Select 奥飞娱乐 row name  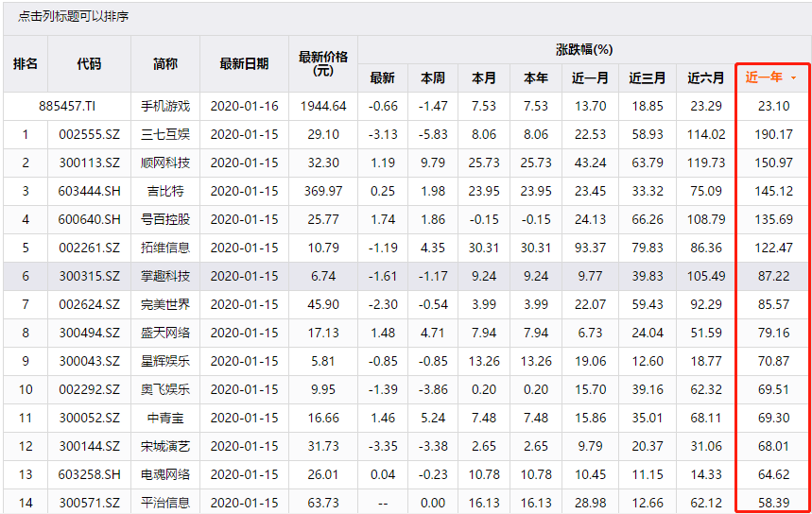[x=165, y=390]
